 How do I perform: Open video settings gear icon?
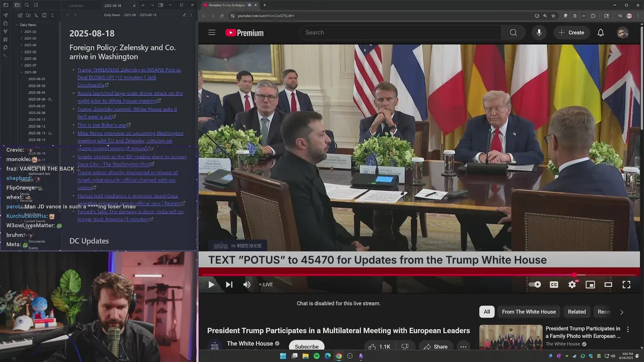click(x=572, y=285)
